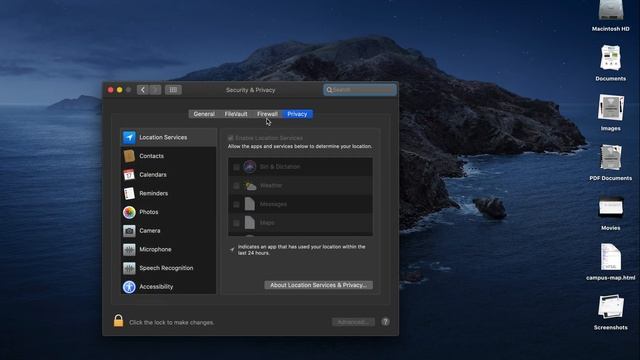Viewport: 640px width, 360px height.
Task: Click the Camera icon in sidebar
Action: coord(129,231)
